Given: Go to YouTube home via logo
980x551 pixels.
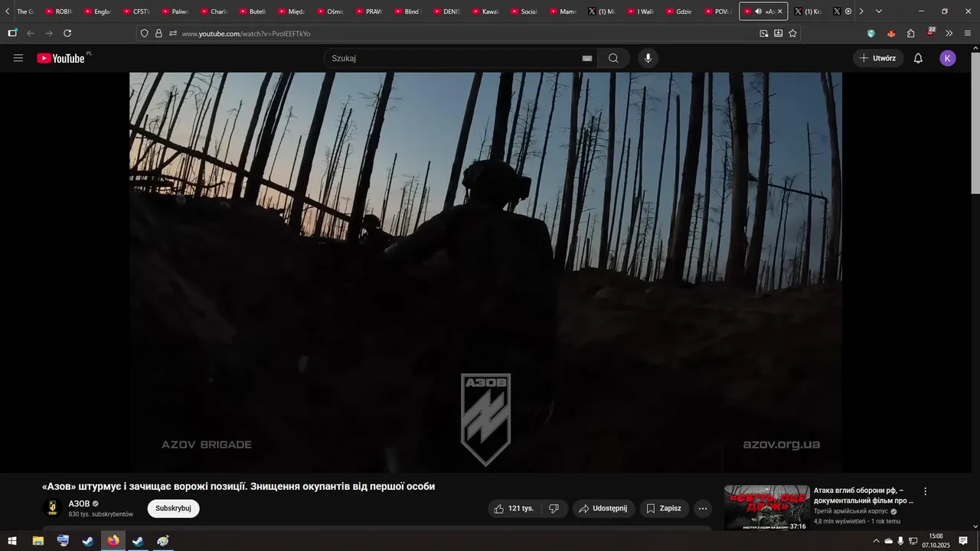Looking at the screenshot, I should [60, 58].
